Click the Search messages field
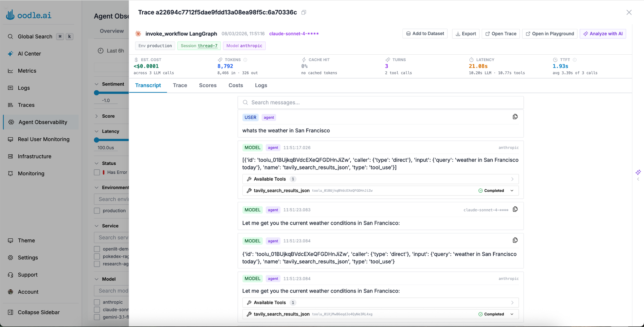 pyautogui.click(x=380, y=102)
